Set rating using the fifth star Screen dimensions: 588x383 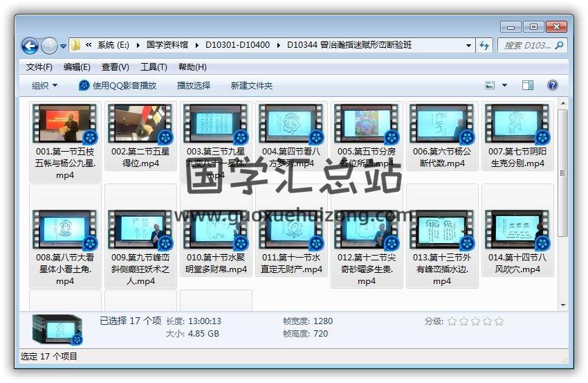point(499,321)
